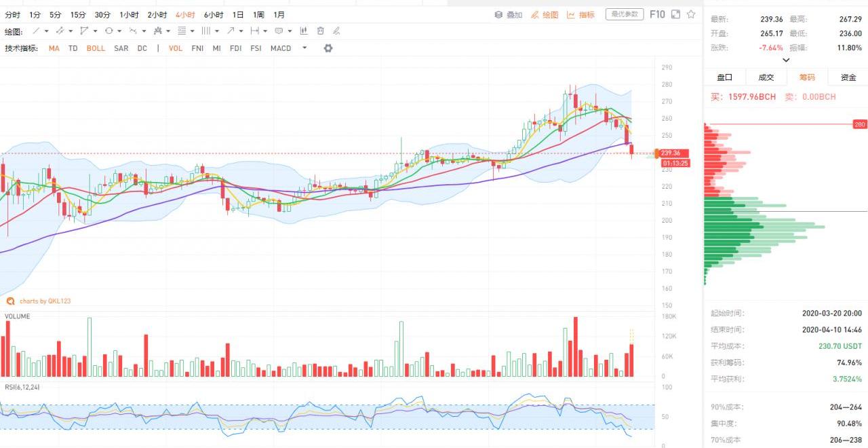Toggle the BOLL indicator off
The height and width of the screenshot is (448, 868).
[96, 48]
